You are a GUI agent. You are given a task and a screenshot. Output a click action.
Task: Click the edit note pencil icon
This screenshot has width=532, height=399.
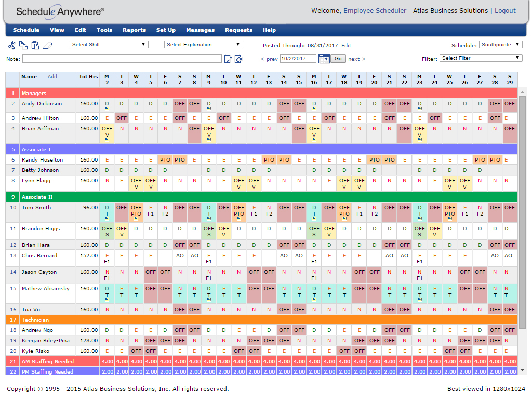click(x=228, y=59)
